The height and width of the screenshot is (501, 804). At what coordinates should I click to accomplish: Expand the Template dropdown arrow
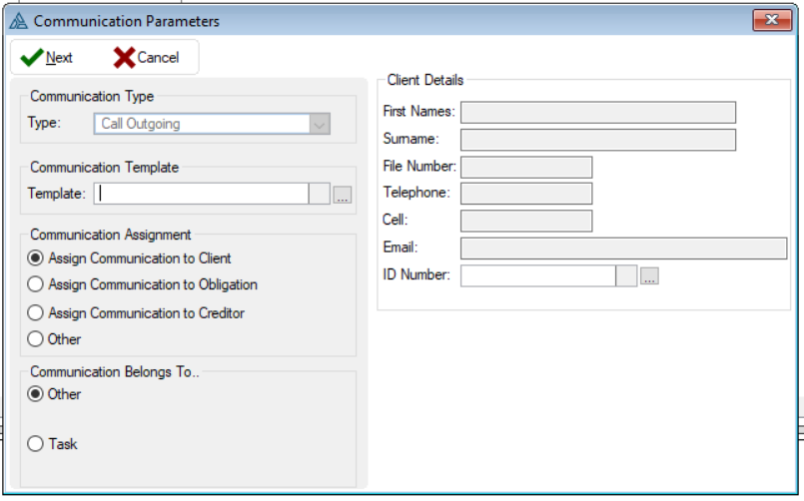[319, 194]
